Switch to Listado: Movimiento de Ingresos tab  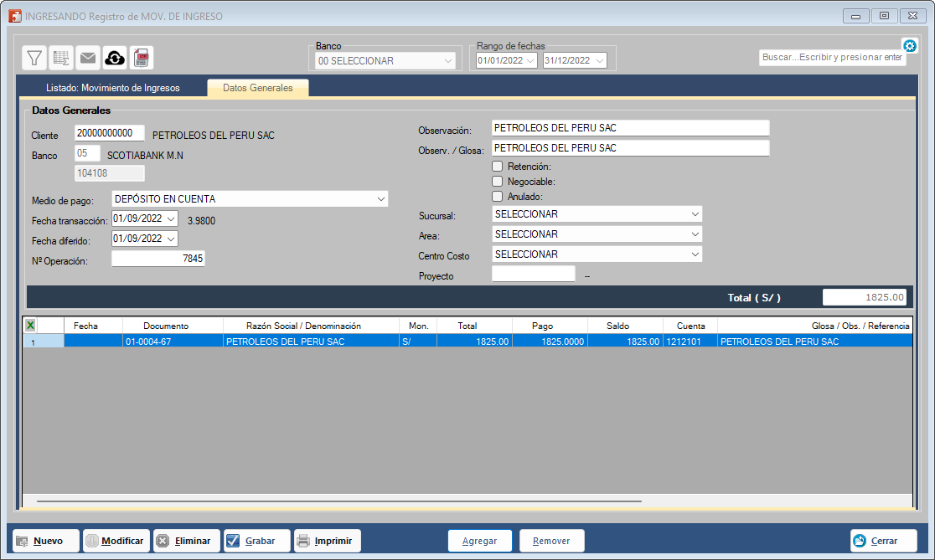click(x=113, y=88)
